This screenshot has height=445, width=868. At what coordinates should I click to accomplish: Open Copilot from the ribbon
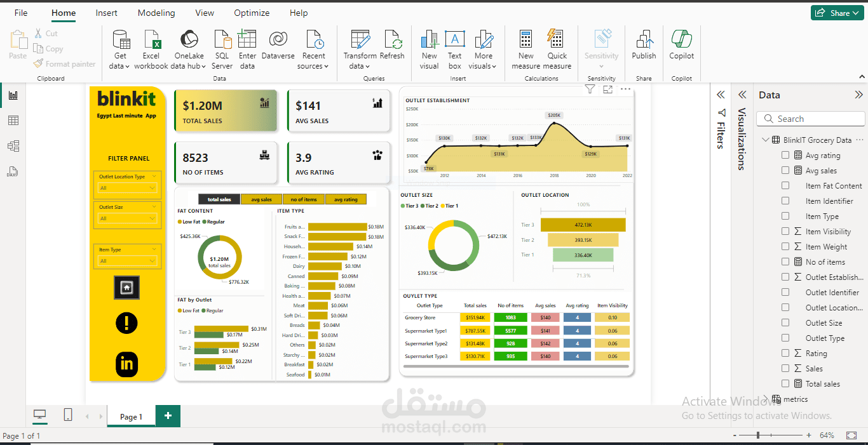pos(682,44)
